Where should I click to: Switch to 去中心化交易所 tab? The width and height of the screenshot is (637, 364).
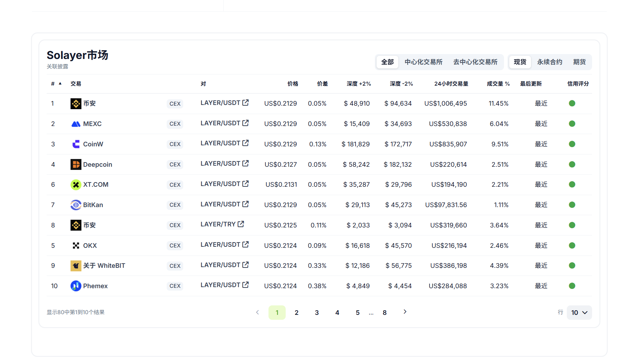click(475, 62)
